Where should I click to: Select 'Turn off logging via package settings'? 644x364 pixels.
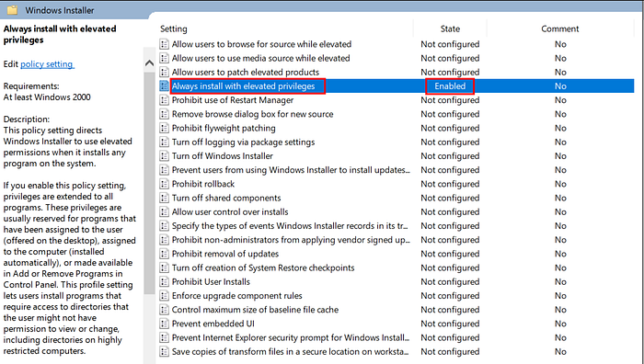(243, 142)
